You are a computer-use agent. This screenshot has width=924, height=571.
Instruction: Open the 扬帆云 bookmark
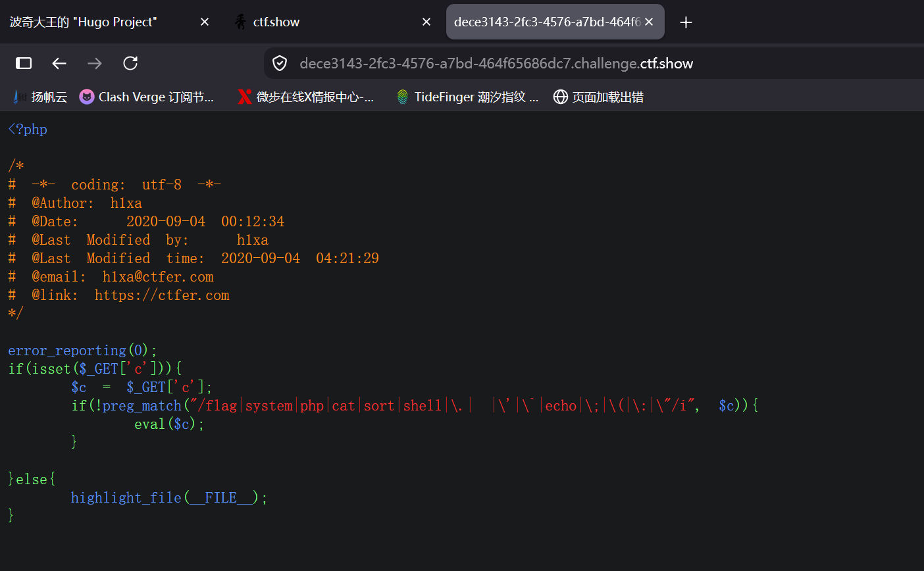[40, 97]
